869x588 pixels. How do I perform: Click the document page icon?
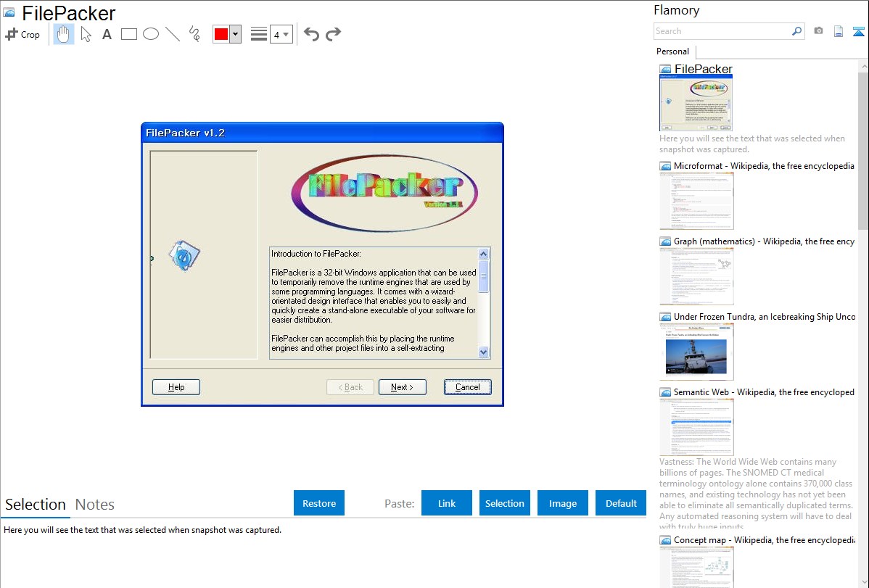[x=839, y=31]
